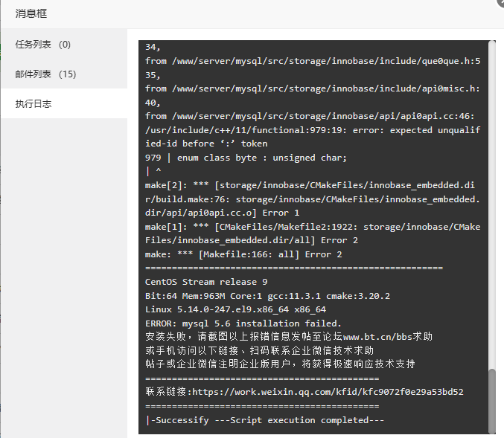Click the upper scrollbar track of the log
504x438 pixels.
(x=492, y=205)
